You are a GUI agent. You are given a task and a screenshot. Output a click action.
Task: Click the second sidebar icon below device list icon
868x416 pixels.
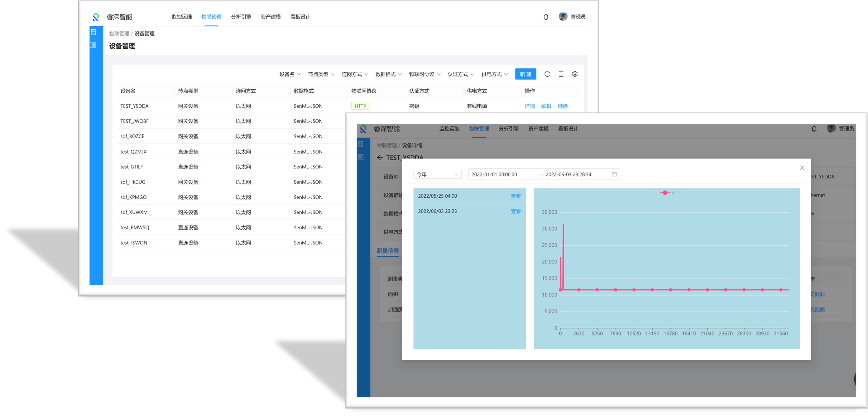pos(93,45)
